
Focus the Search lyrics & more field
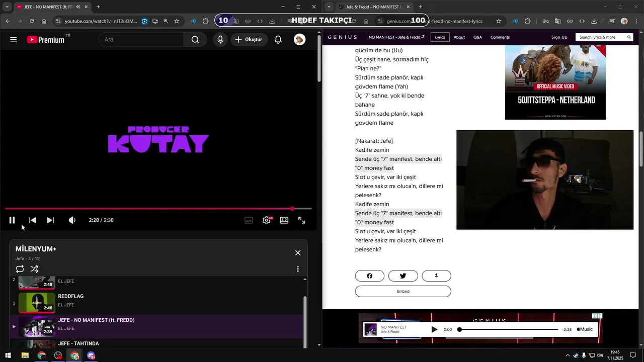(604, 37)
